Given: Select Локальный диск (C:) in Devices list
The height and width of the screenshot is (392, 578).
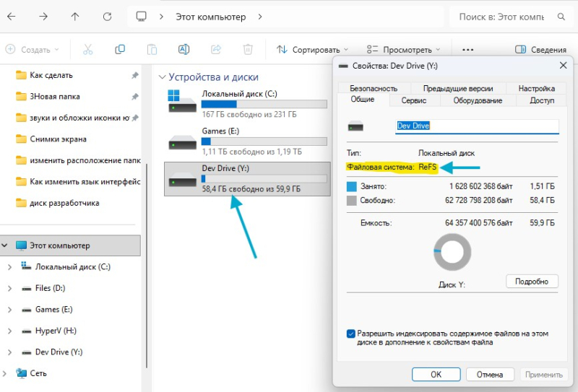Looking at the screenshot, I should pyautogui.click(x=247, y=104).
